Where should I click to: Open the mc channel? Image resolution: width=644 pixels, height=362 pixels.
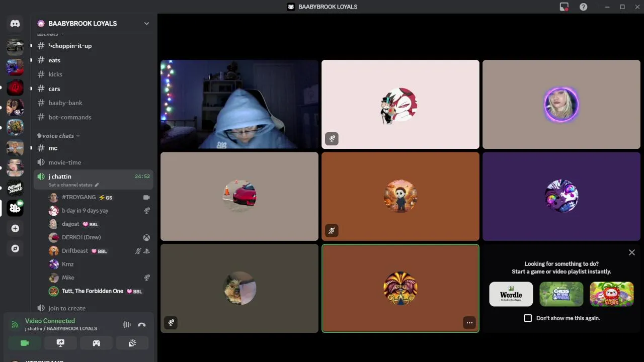click(x=94, y=148)
